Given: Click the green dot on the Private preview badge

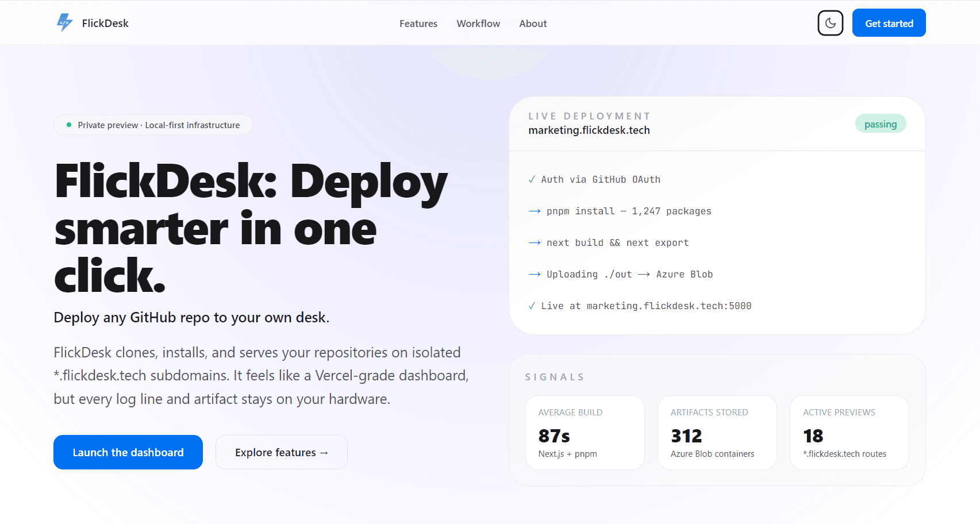Looking at the screenshot, I should pyautogui.click(x=68, y=124).
